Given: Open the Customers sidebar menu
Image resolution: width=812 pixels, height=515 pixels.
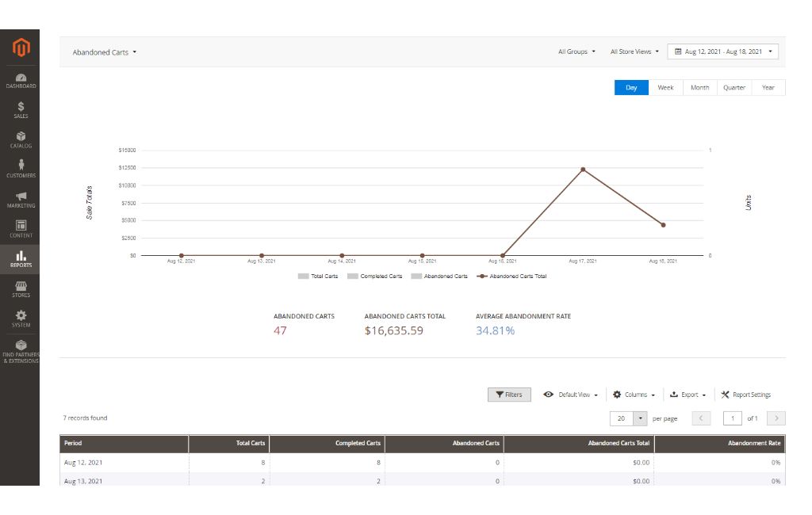Looking at the screenshot, I should click(x=21, y=170).
